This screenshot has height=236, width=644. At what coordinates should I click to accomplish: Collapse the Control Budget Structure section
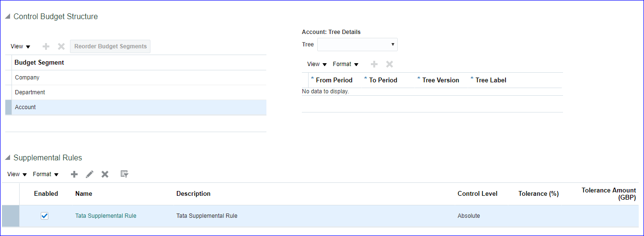tap(8, 17)
